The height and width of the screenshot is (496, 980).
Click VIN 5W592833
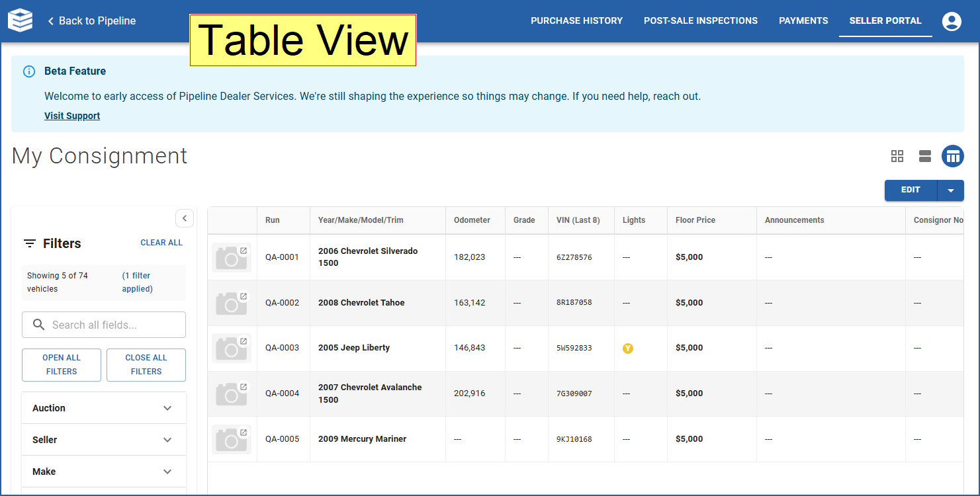click(x=574, y=348)
